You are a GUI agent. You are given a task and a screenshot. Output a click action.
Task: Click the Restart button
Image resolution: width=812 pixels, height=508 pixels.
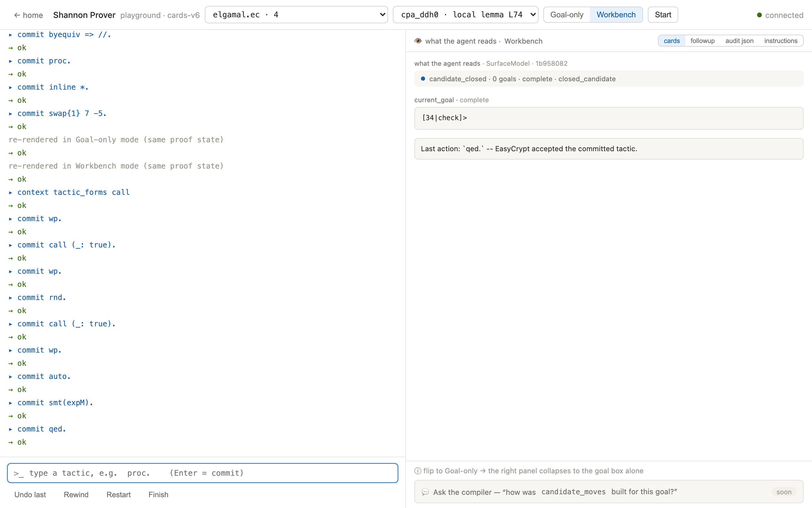pyautogui.click(x=119, y=495)
